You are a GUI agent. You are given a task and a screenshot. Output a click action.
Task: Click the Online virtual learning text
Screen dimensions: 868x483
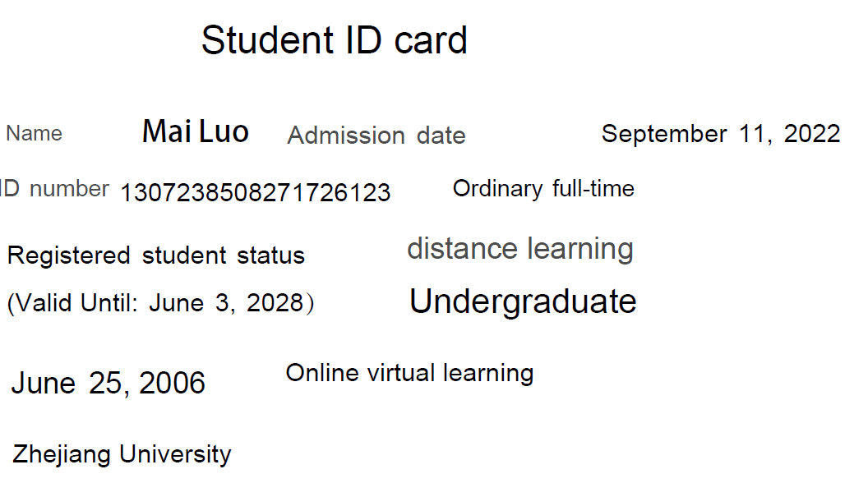409,373
